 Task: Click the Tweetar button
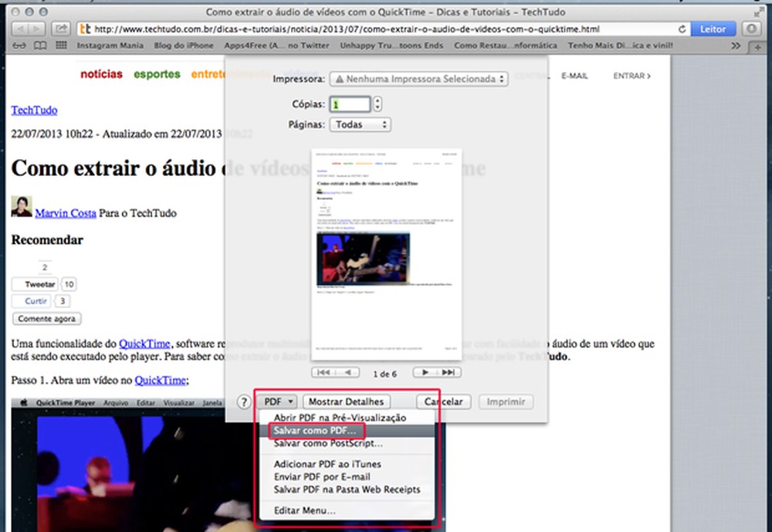tap(35, 284)
